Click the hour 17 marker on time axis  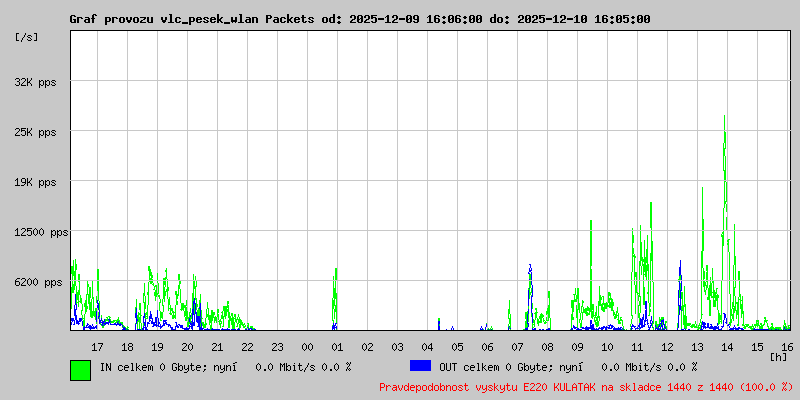coord(97,347)
